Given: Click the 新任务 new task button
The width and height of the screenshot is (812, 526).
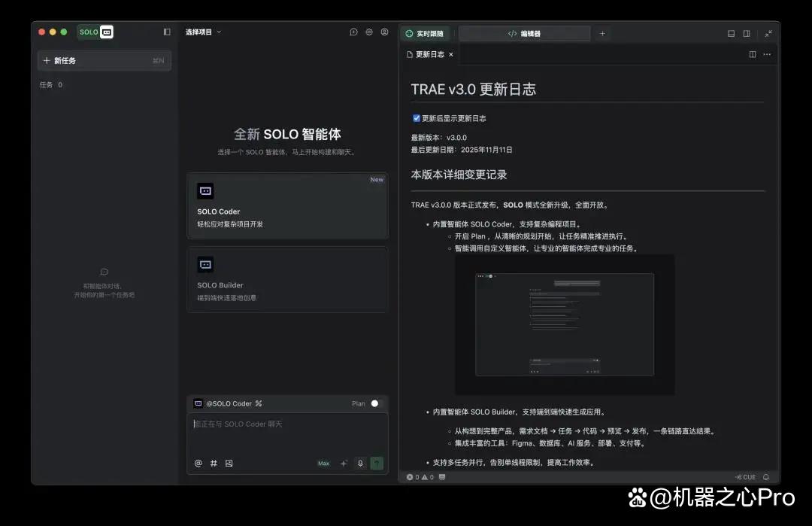Looking at the screenshot, I should point(104,61).
